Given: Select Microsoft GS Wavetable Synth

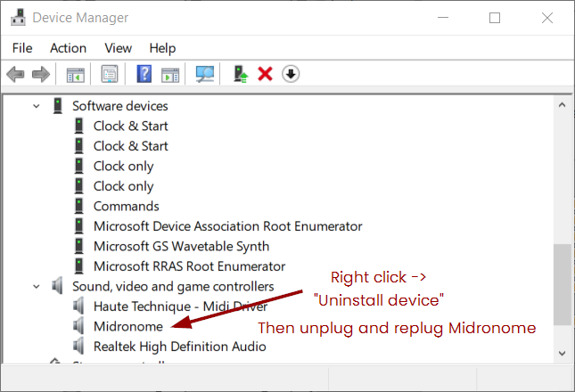Looking at the screenshot, I should click(181, 246).
